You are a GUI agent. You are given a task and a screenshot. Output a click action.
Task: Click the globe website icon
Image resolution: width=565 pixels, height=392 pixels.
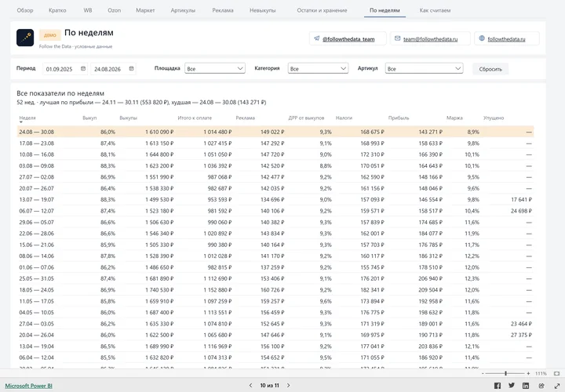pos(482,38)
